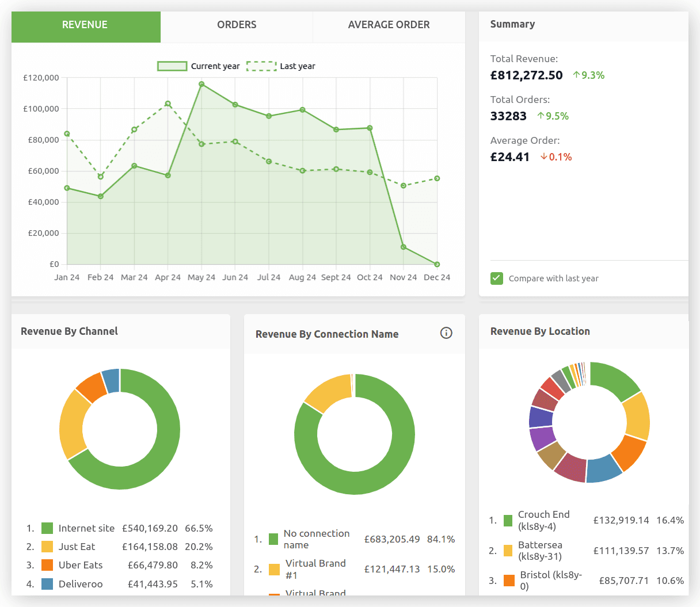Click the Crouch End green swatch
Screen dimensions: 700x607
tap(508, 521)
